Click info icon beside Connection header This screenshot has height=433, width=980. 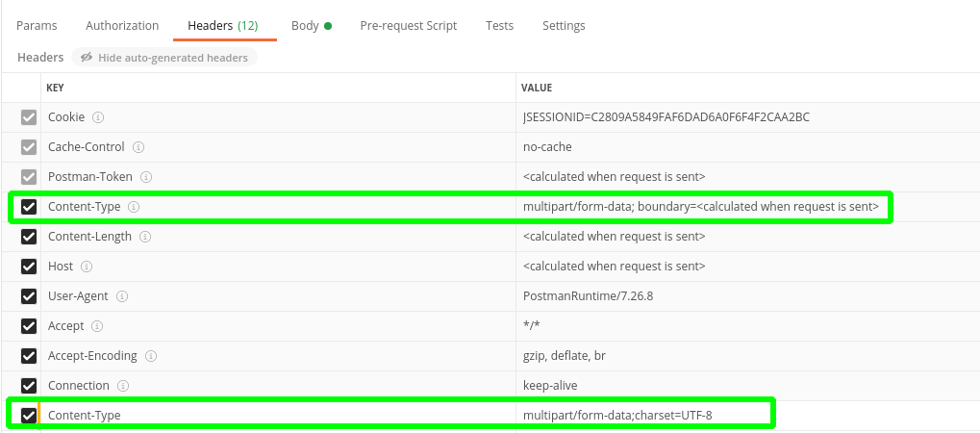tap(123, 386)
